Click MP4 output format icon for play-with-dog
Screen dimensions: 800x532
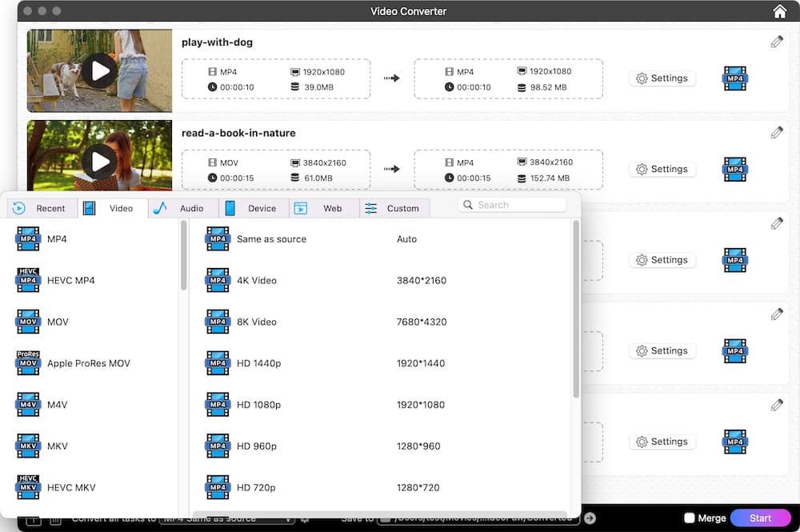pos(734,78)
